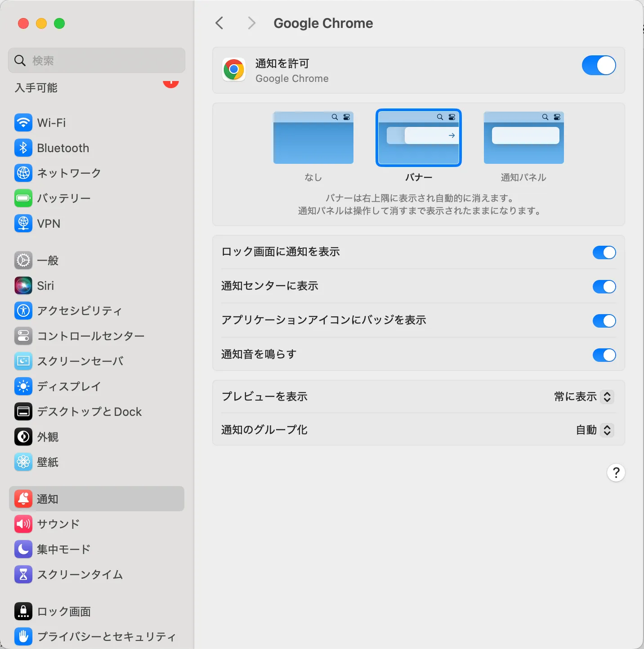Click the スクリーンタイム hourglass icon
644x649 pixels.
coord(23,574)
